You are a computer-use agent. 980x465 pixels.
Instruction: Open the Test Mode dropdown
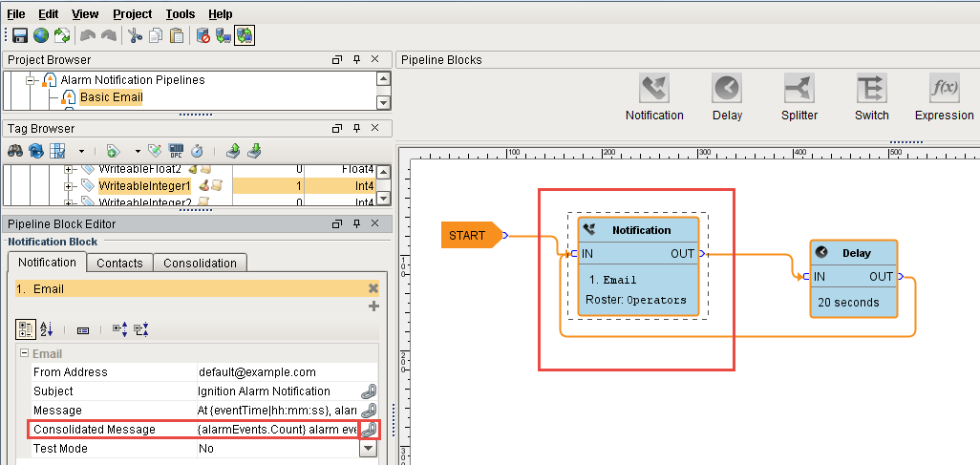(x=368, y=449)
